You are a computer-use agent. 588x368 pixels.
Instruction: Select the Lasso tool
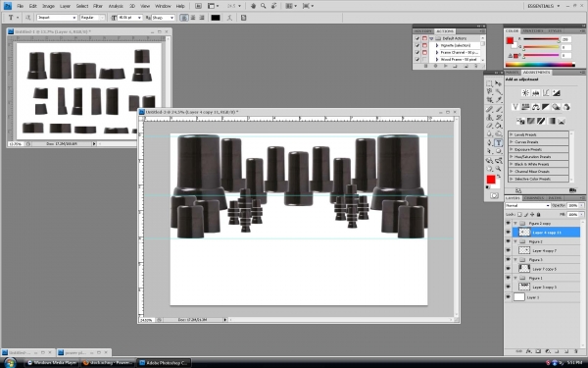click(489, 91)
